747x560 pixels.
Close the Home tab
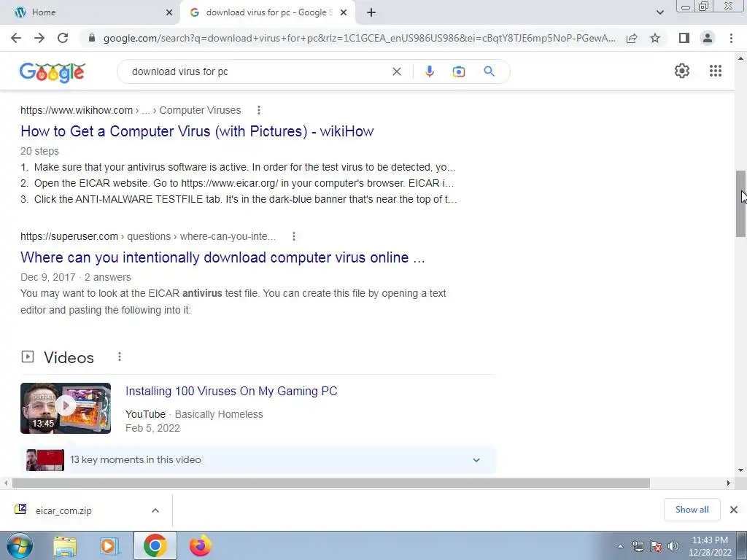click(169, 12)
